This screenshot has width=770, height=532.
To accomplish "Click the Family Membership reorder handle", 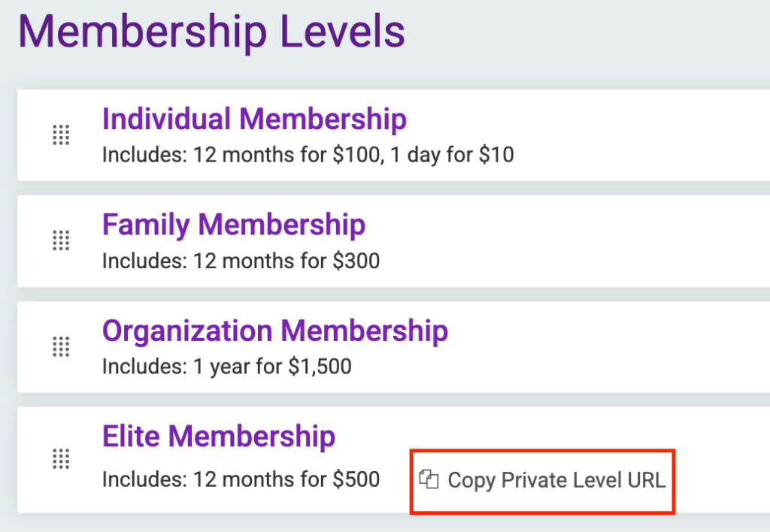I will [x=61, y=241].
